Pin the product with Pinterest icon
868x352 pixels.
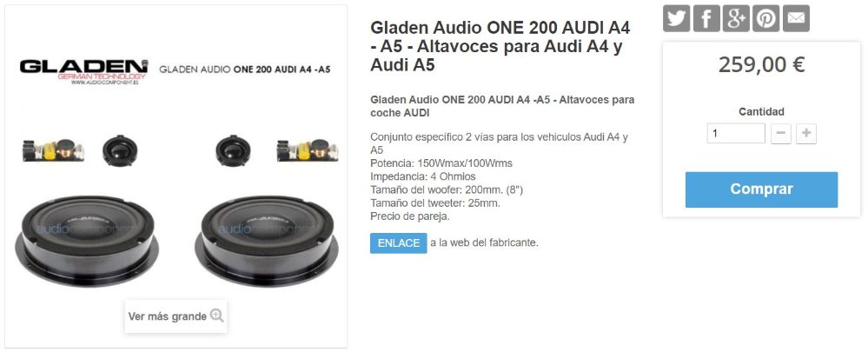pos(766,18)
